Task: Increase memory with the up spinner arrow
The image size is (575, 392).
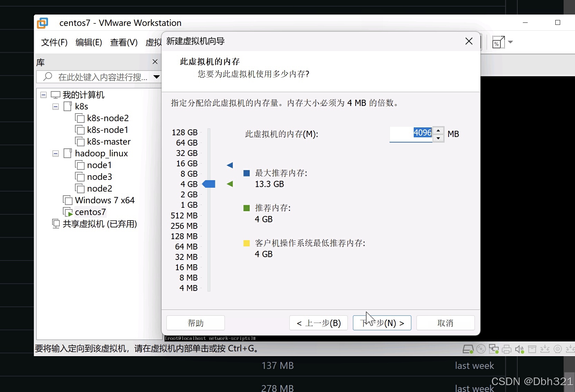Action: pos(438,130)
